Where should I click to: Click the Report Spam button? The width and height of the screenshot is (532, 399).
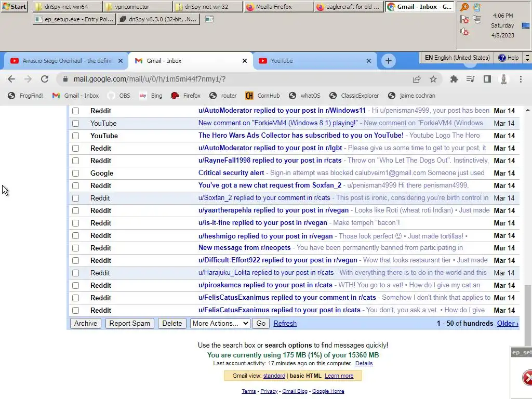(x=129, y=323)
